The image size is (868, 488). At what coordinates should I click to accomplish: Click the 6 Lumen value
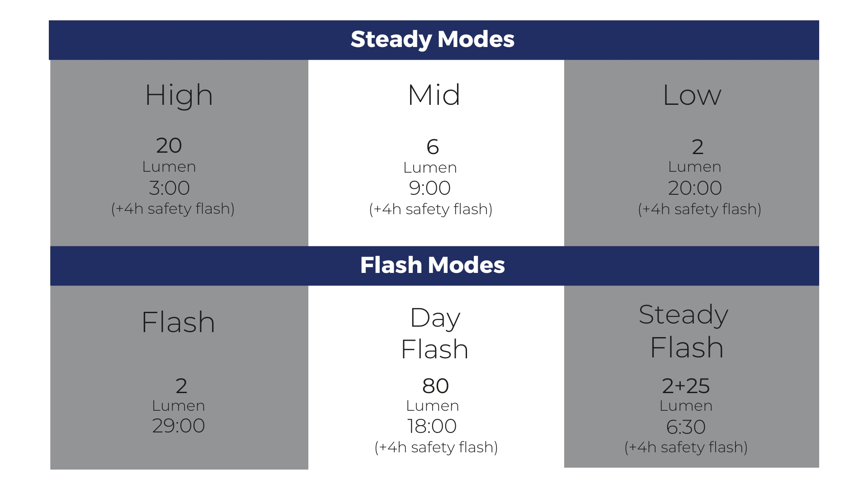(433, 147)
